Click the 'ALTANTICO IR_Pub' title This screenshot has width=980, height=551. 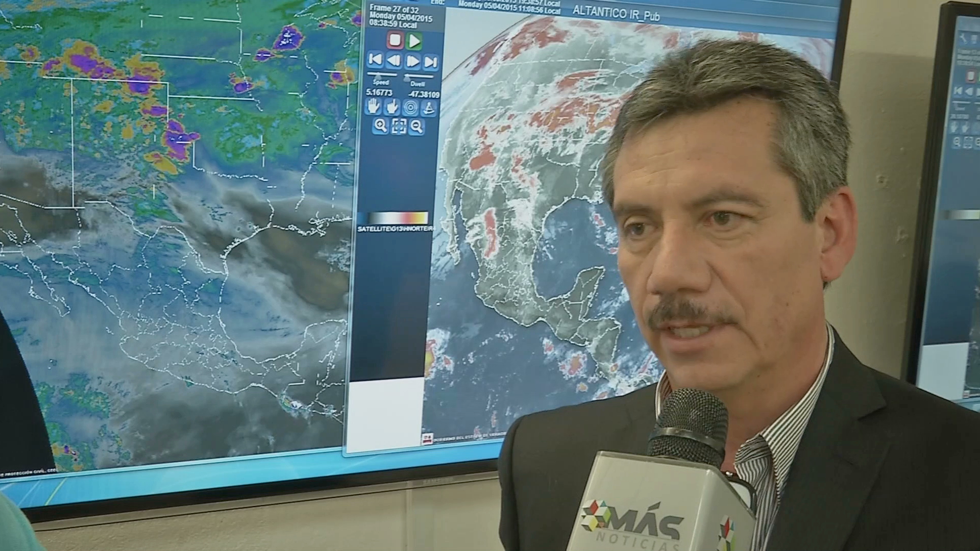coord(616,13)
